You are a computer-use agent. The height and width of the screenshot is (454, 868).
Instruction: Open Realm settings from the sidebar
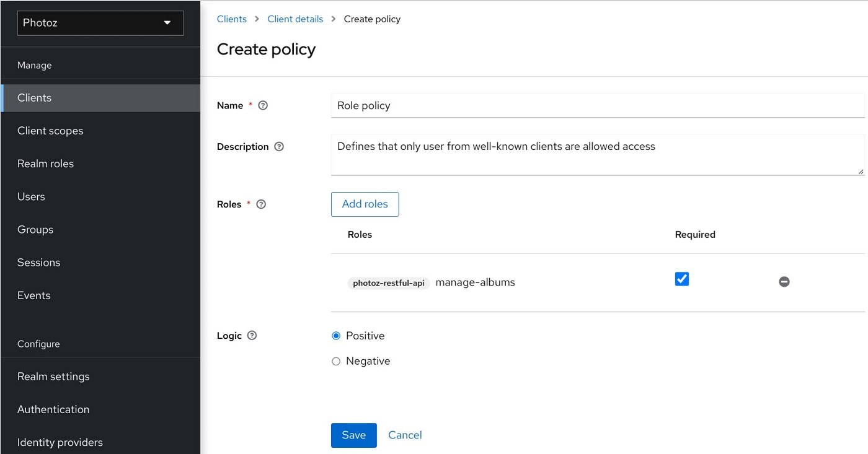click(53, 376)
